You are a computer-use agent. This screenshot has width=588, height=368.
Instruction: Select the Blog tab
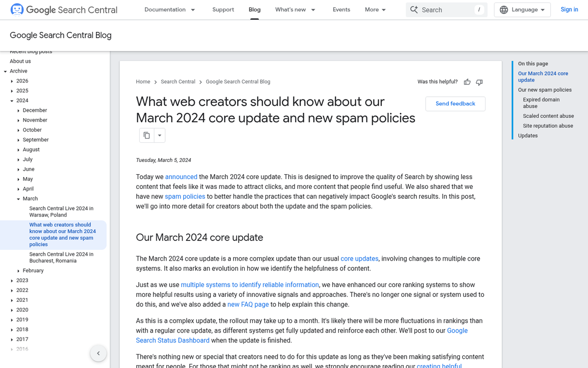(x=254, y=10)
